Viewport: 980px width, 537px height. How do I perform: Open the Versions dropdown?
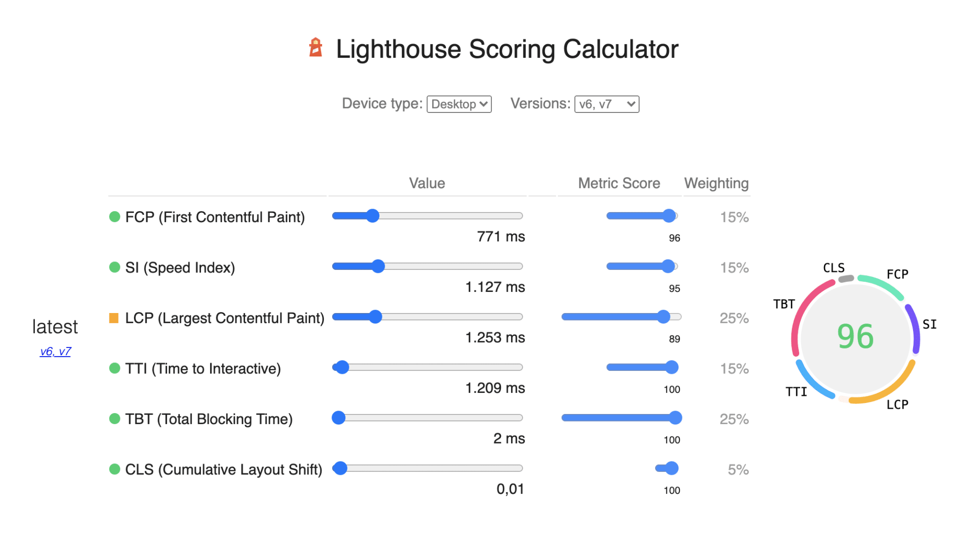click(x=606, y=104)
